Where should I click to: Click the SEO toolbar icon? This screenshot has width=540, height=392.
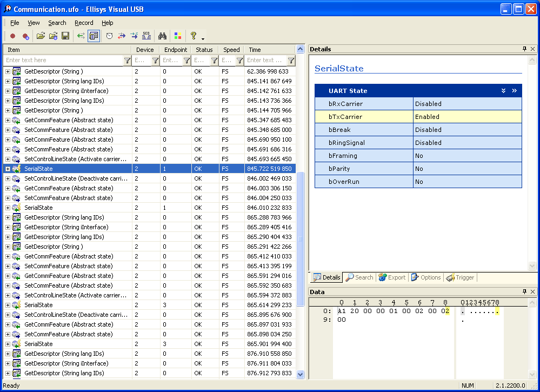pos(146,36)
